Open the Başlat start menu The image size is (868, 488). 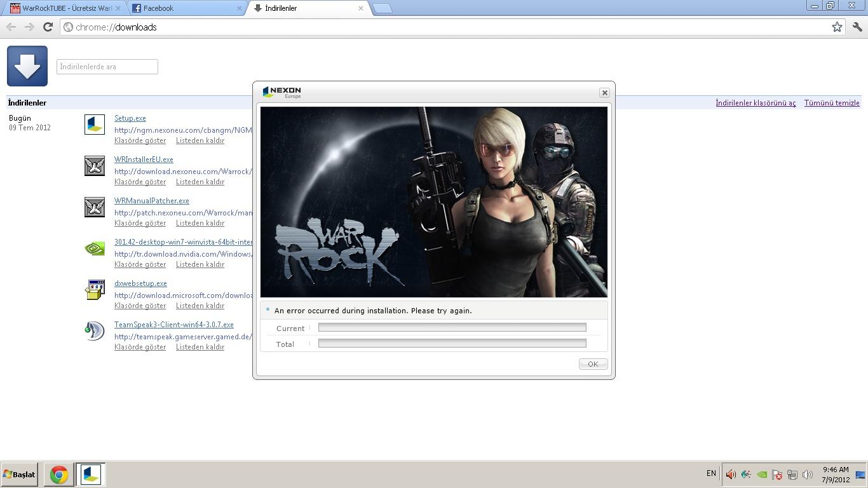(x=19, y=475)
